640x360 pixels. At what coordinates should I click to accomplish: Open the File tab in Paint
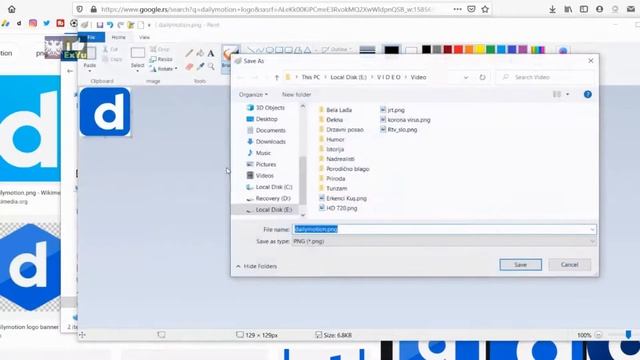[91, 37]
